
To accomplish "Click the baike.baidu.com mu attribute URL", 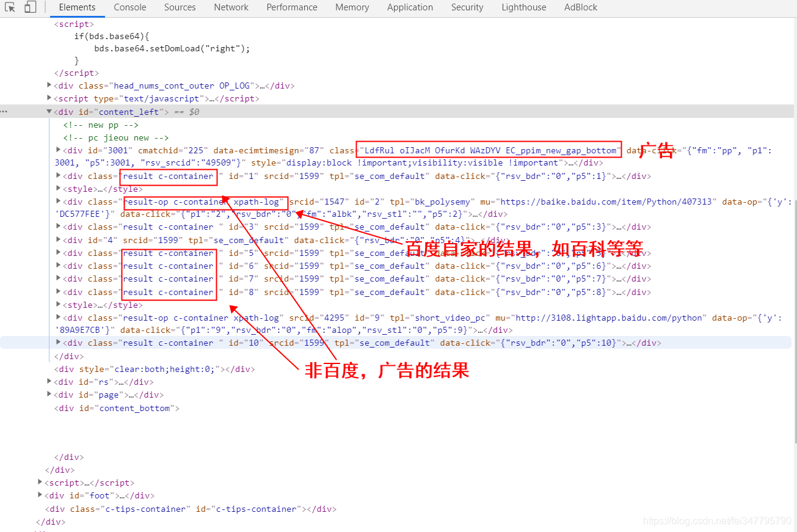I will click(607, 202).
